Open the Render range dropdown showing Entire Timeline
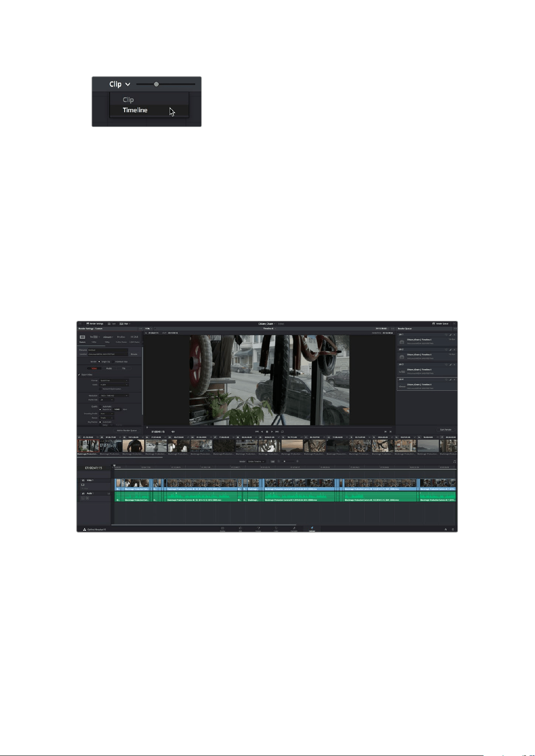This screenshot has width=535, height=756. pyautogui.click(x=256, y=461)
